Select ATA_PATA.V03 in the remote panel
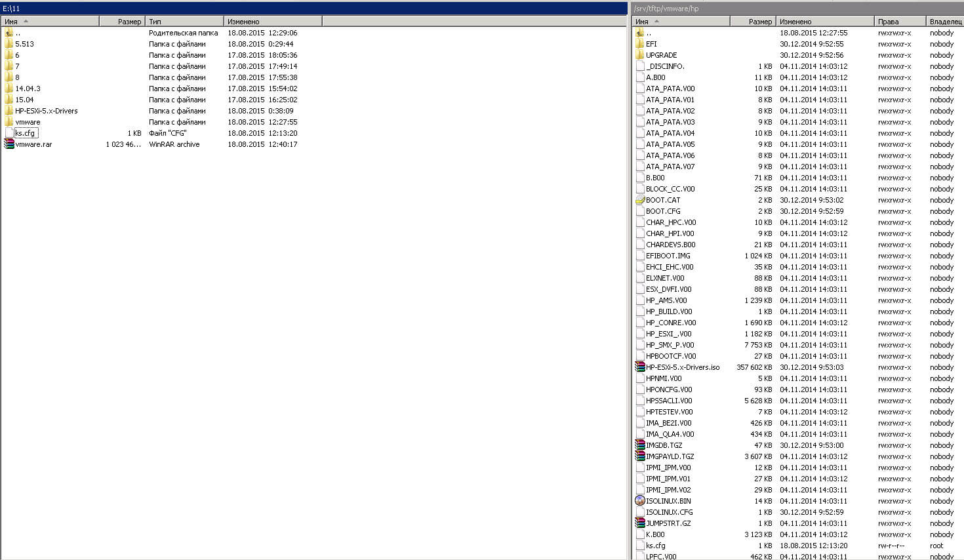Image resolution: width=964 pixels, height=560 pixels. click(670, 122)
